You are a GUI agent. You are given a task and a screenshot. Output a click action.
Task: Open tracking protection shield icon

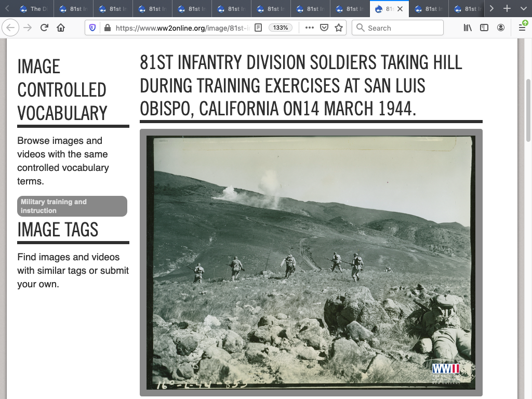coord(93,28)
